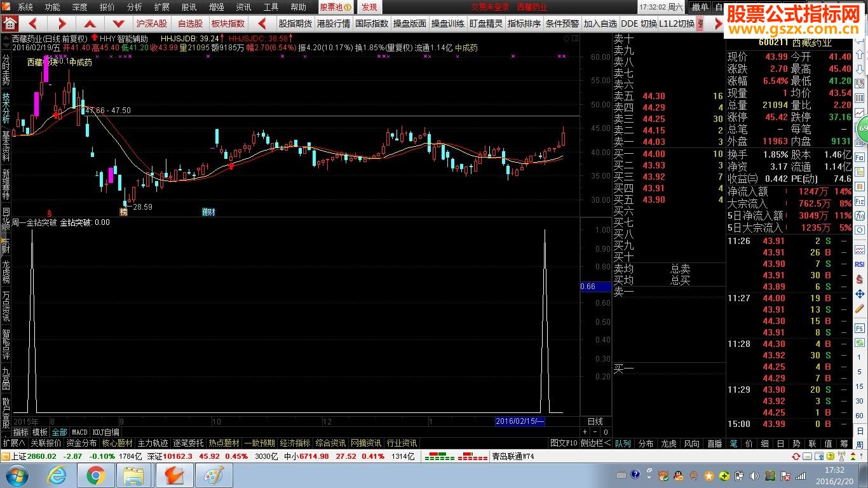Open the 功能 menu
The width and height of the screenshot is (868, 488).
pos(53,7)
